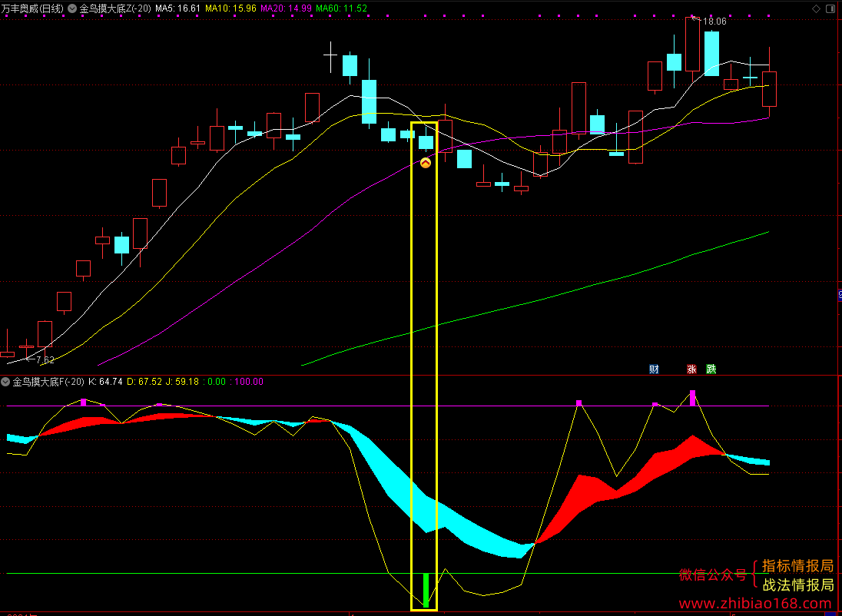Click the 金鸟摸大底Z(-20) indicator label

[115, 8]
